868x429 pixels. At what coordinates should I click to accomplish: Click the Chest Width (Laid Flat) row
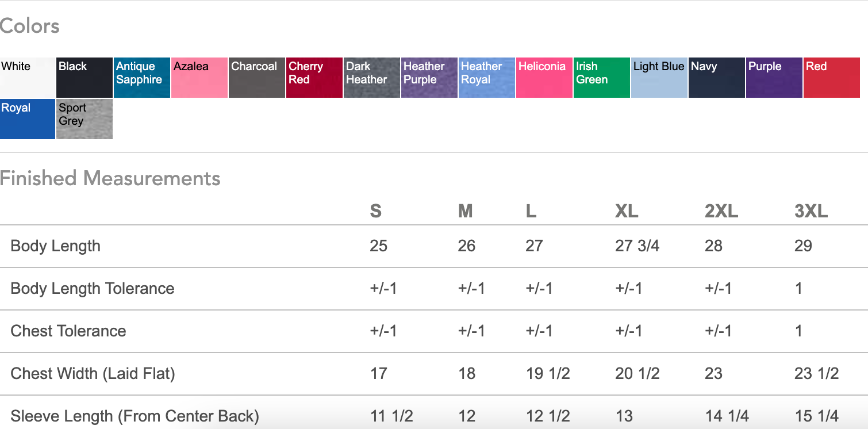(93, 374)
